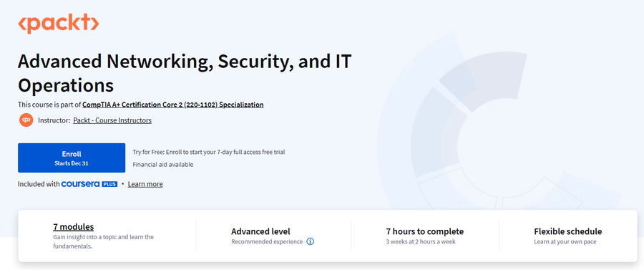Image resolution: width=644 pixels, height=270 pixels.
Task: Click the Try for Free trial text
Action: point(209,152)
